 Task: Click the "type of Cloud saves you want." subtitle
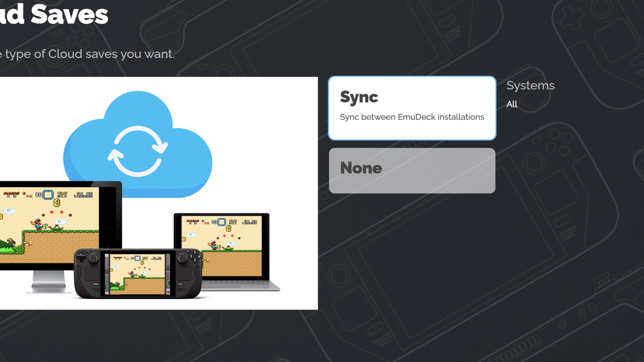(x=90, y=54)
